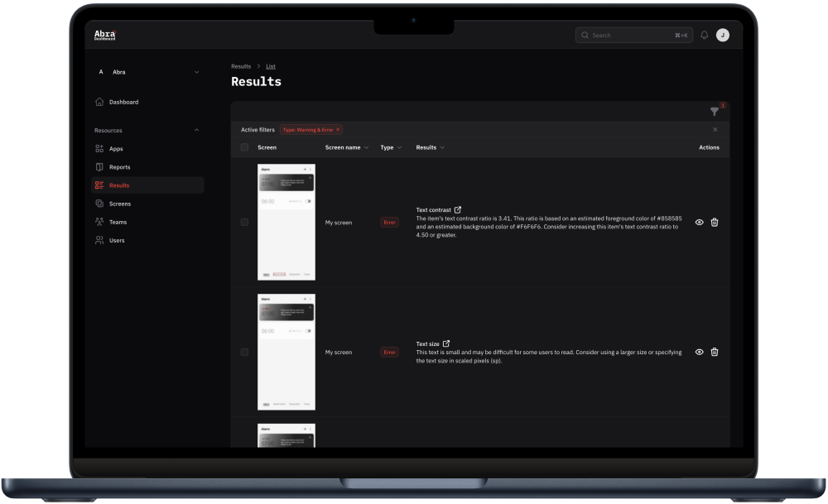Open Screens in sidebar
Viewport: 828px width, 504px height.
pyautogui.click(x=148, y=204)
